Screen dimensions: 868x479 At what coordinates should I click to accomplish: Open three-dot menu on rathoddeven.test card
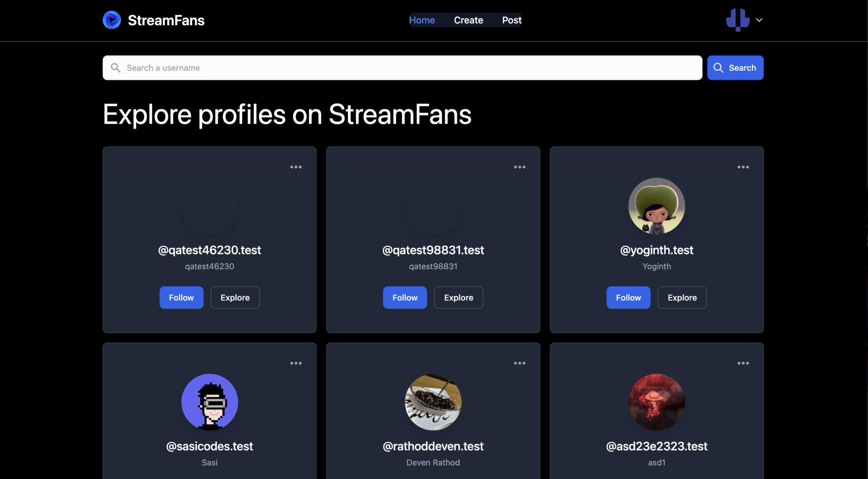click(x=519, y=363)
